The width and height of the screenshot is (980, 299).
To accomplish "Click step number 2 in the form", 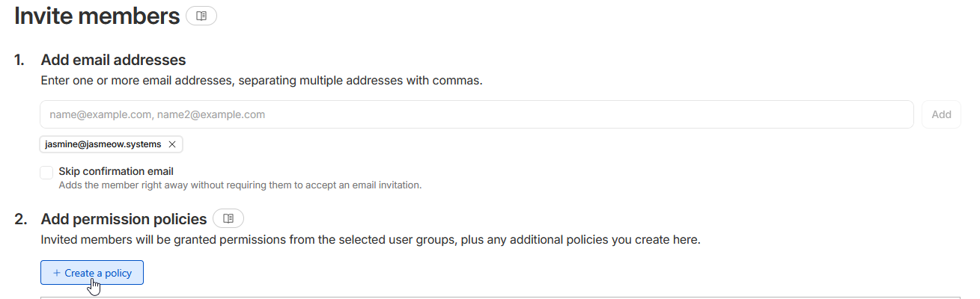I will point(20,219).
